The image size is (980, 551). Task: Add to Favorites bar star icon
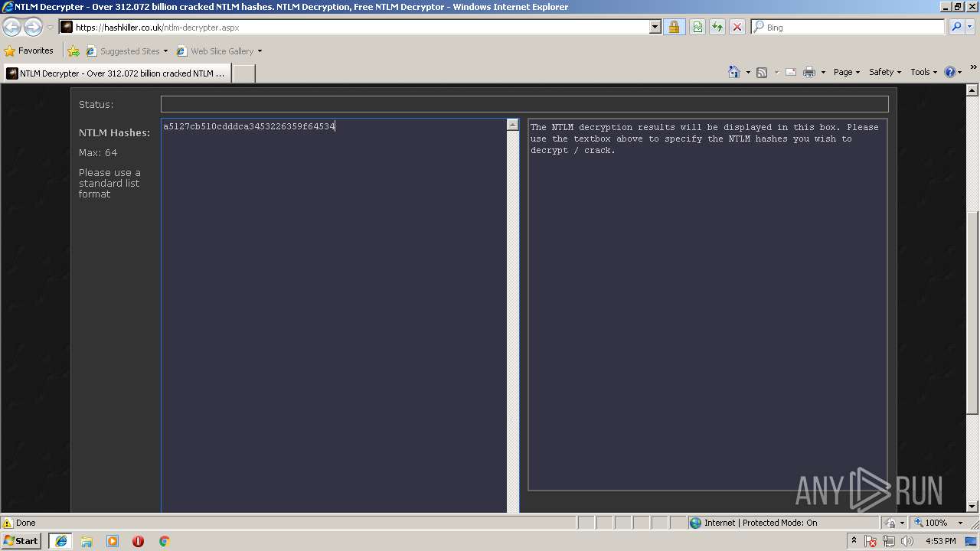click(x=73, y=51)
